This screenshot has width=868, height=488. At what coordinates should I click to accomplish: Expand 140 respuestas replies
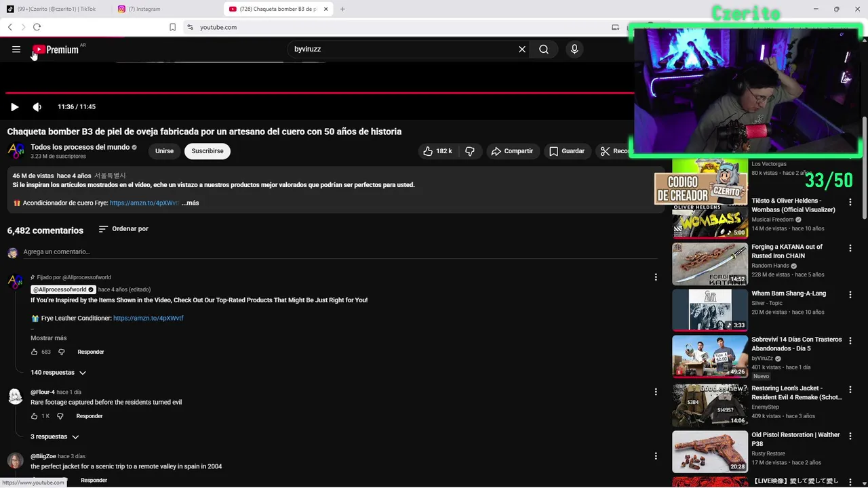[x=58, y=373]
